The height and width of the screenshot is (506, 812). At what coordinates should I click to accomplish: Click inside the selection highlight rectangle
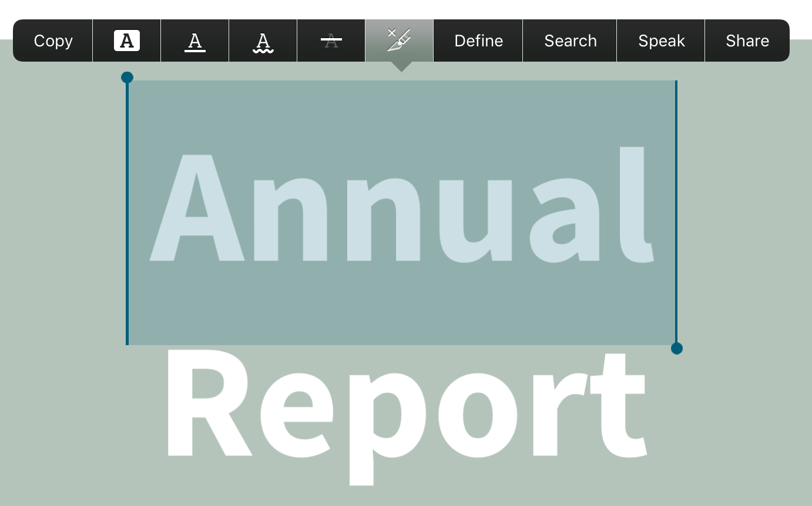(402, 294)
